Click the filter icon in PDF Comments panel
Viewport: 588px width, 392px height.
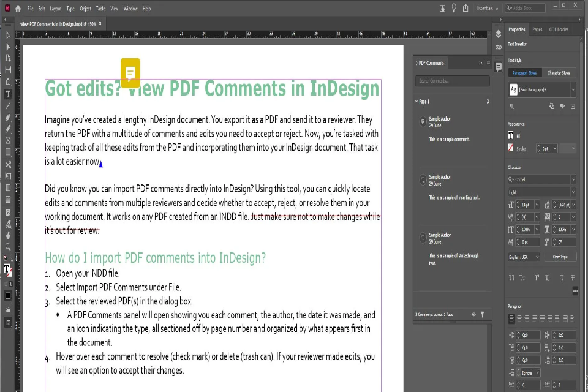click(x=483, y=314)
